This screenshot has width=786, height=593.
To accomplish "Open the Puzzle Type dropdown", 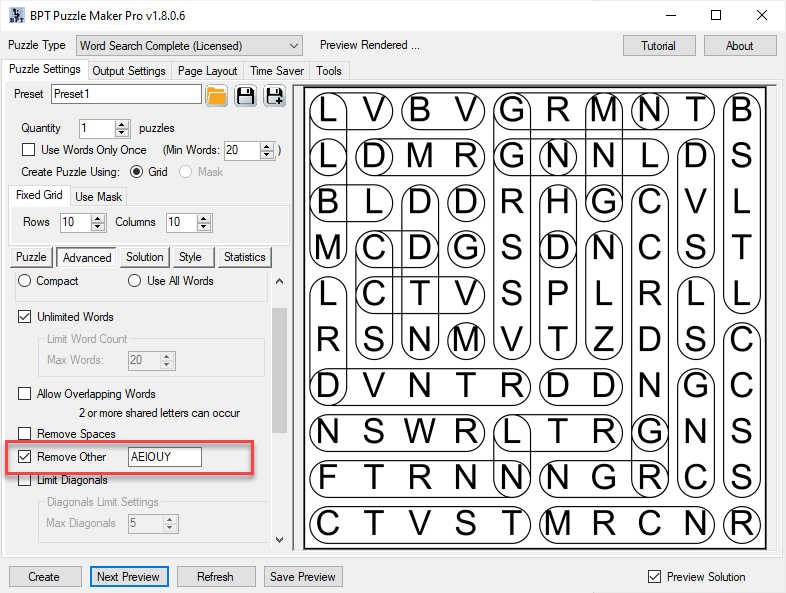I will [293, 46].
